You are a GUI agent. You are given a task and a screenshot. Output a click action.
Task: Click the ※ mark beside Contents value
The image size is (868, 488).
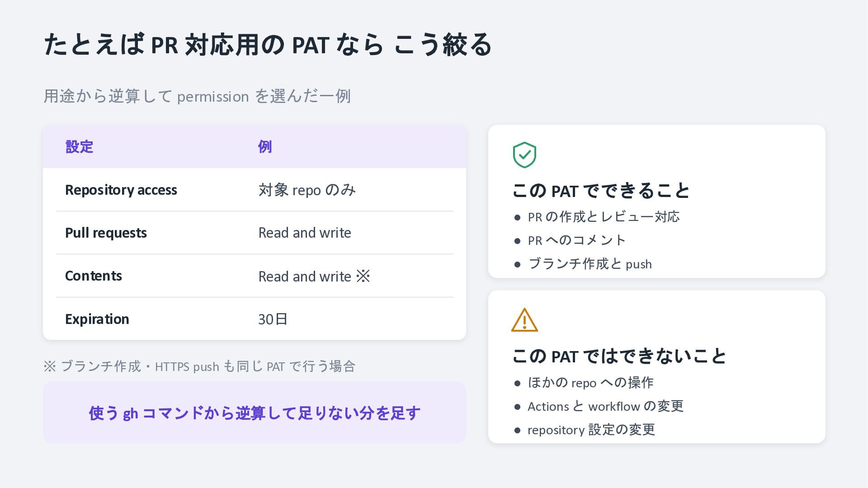(363, 276)
